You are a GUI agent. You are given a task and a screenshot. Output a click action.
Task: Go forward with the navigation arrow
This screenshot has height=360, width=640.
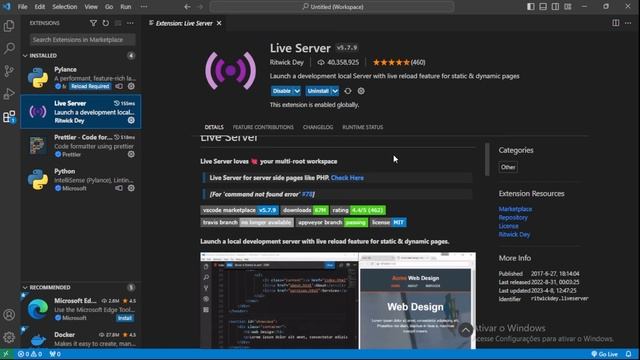(x=200, y=7)
